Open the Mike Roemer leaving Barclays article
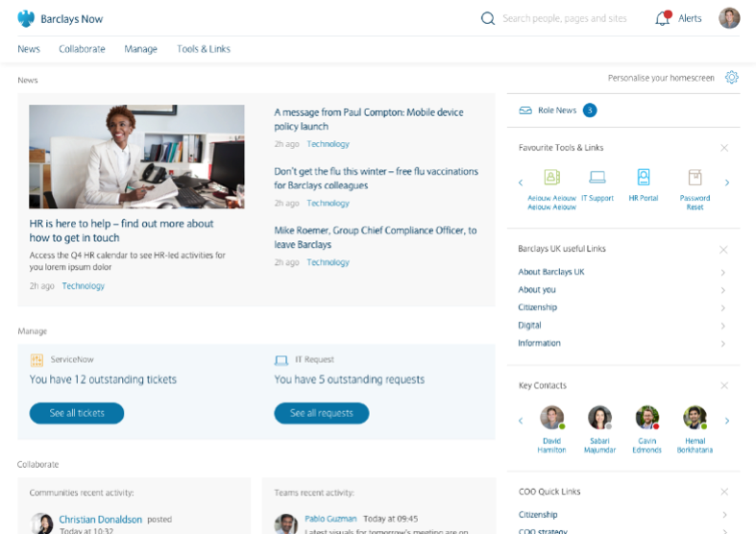Viewport: 756px width, 534px height. pyautogui.click(x=375, y=237)
